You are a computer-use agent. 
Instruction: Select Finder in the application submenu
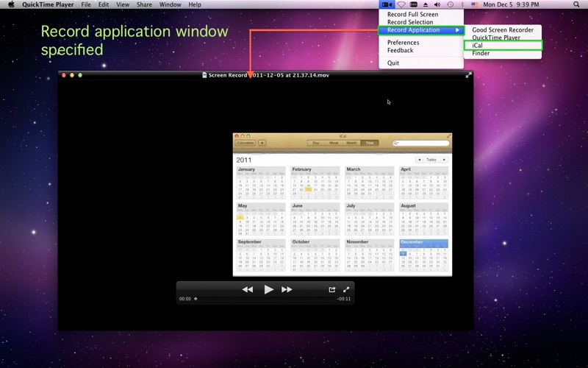503,53
